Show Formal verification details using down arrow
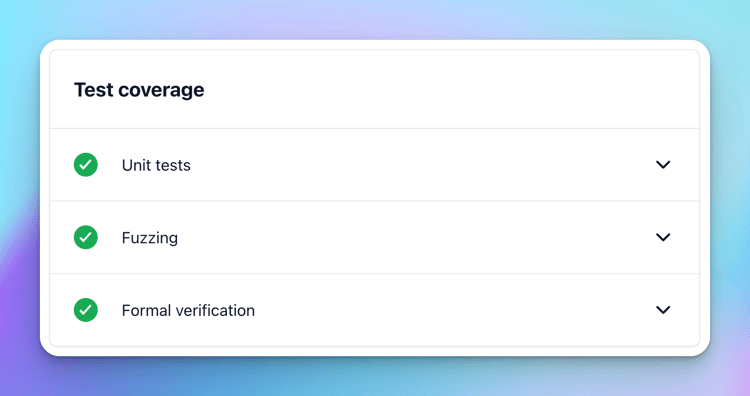750x396 pixels. point(663,310)
